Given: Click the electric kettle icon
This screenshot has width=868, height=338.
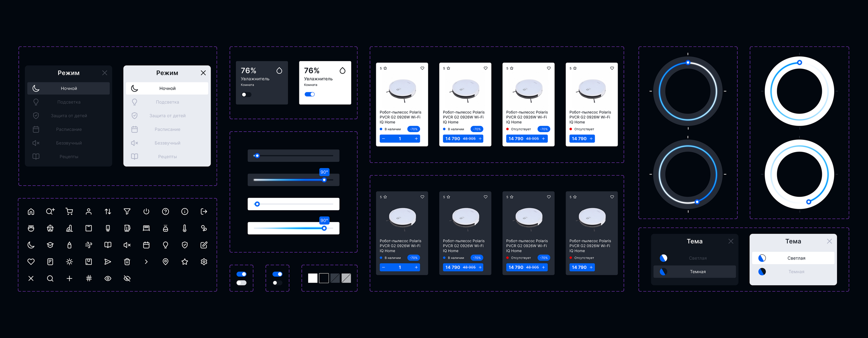Looking at the screenshot, I should [x=127, y=228].
